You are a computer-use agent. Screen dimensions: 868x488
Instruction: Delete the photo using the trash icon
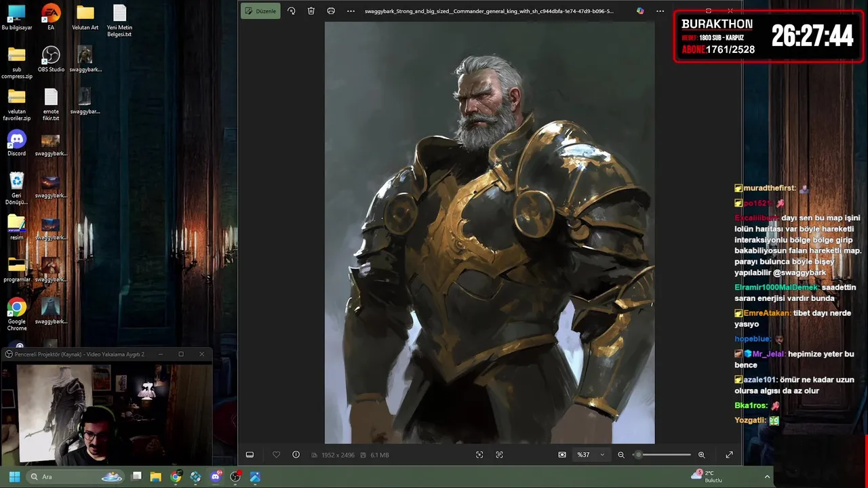[311, 11]
